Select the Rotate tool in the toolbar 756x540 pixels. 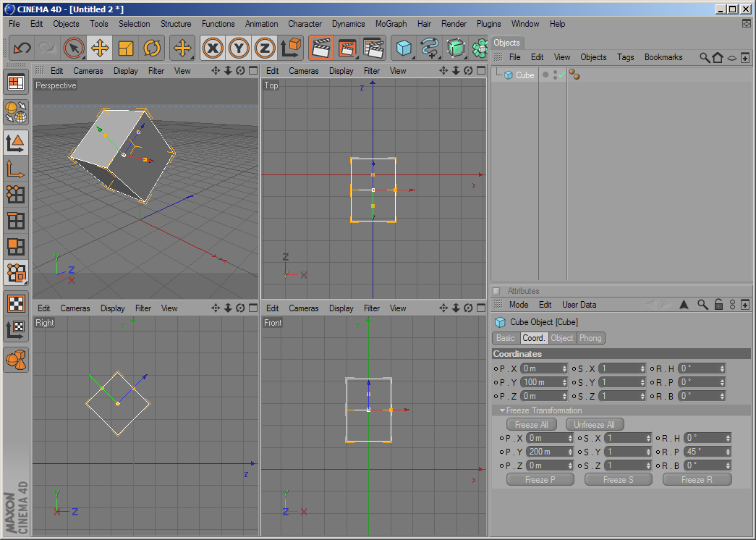[152, 48]
